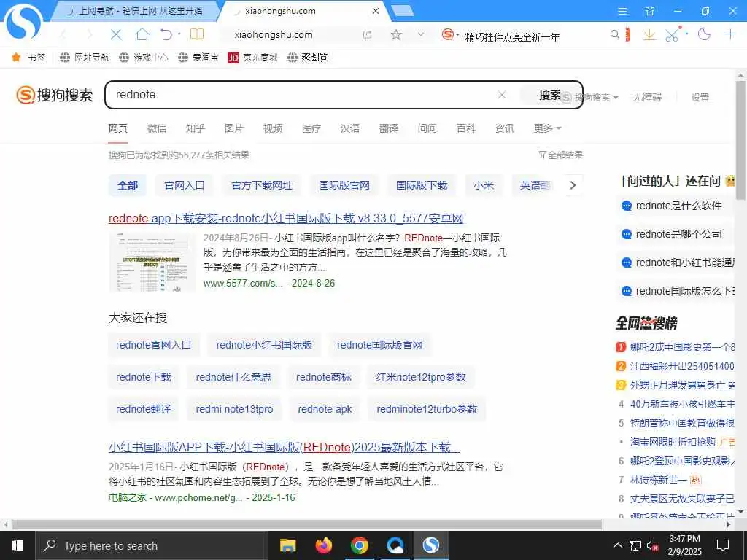Open the Windows Start menu
Screen dimensions: 747x560
point(18,545)
